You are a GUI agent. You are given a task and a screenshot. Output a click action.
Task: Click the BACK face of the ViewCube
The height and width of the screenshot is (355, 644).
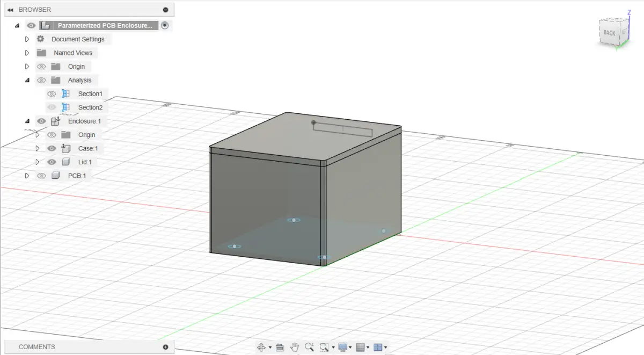click(x=609, y=33)
